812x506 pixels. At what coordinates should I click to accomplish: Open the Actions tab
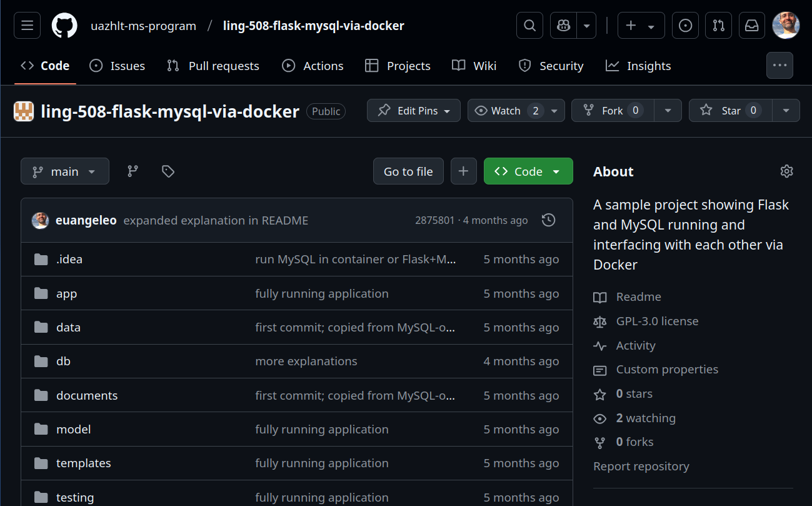click(x=313, y=66)
